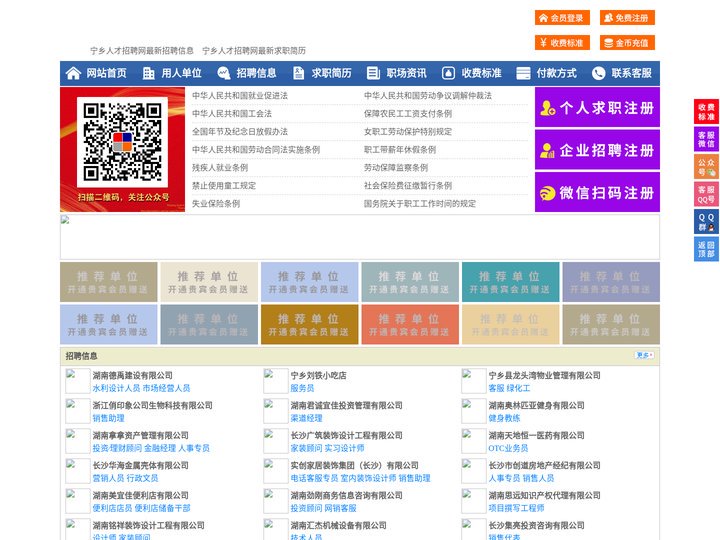
Task: Click the person icon on 个人求职注册
Action: (x=547, y=108)
